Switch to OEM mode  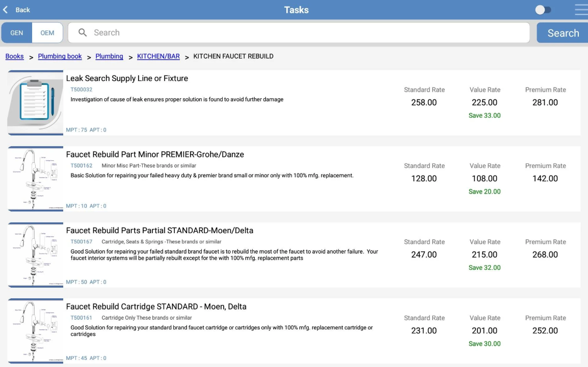coord(47,33)
